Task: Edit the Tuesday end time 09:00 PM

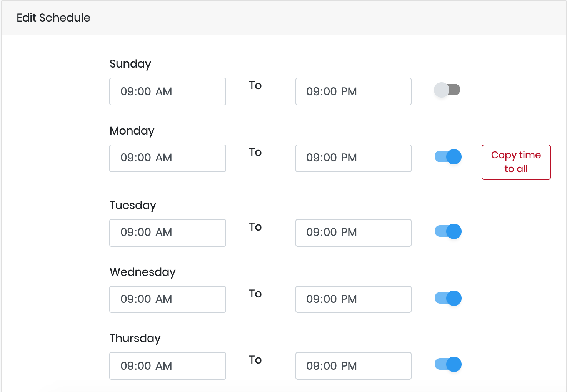Action: [x=354, y=233]
